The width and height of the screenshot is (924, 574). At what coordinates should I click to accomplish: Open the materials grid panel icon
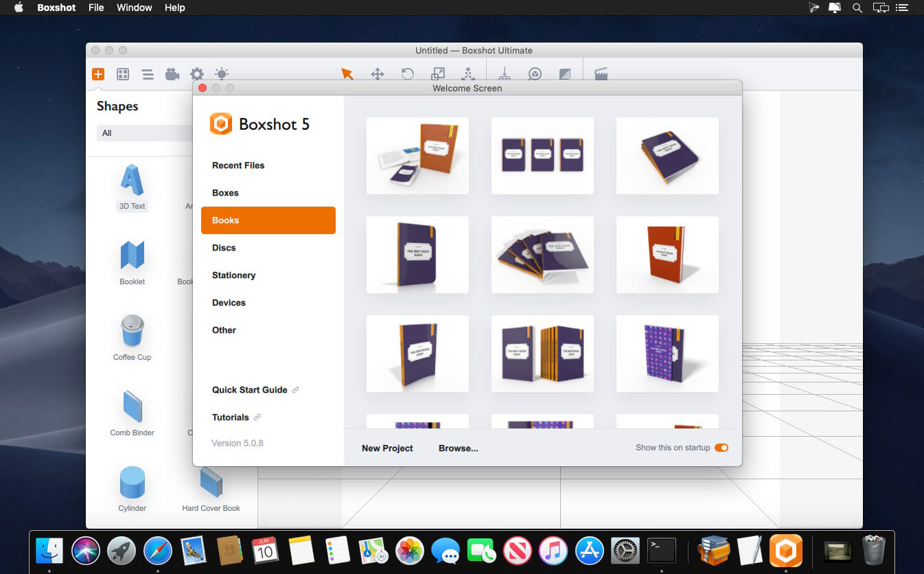[x=123, y=74]
